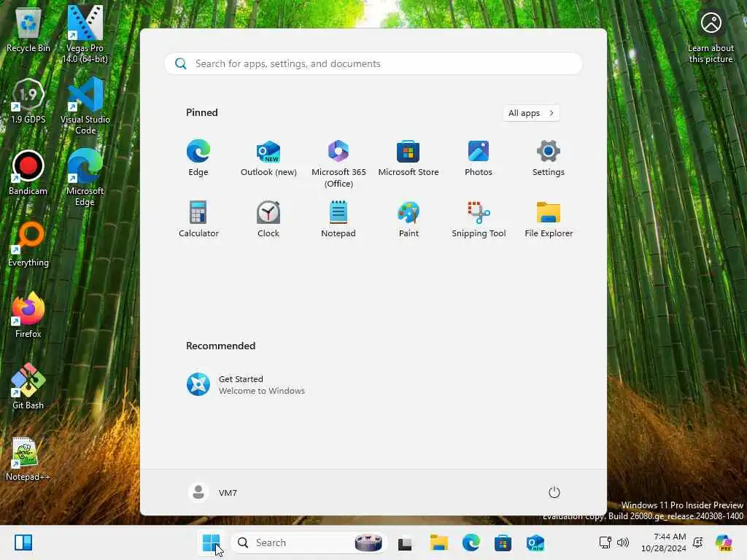Select Everything desktop shortcut
The height and width of the screenshot is (560, 747).
28,244
